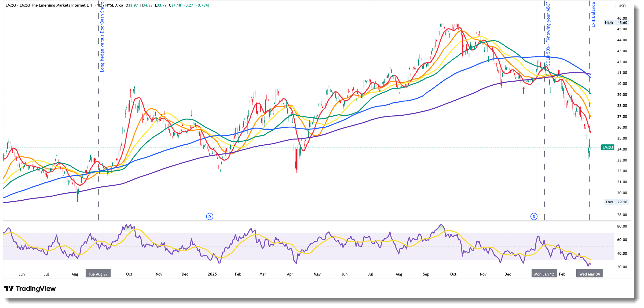This screenshot has width=644, height=308.
Task: Click the Exit Balance vertical line label
Action: (593, 15)
